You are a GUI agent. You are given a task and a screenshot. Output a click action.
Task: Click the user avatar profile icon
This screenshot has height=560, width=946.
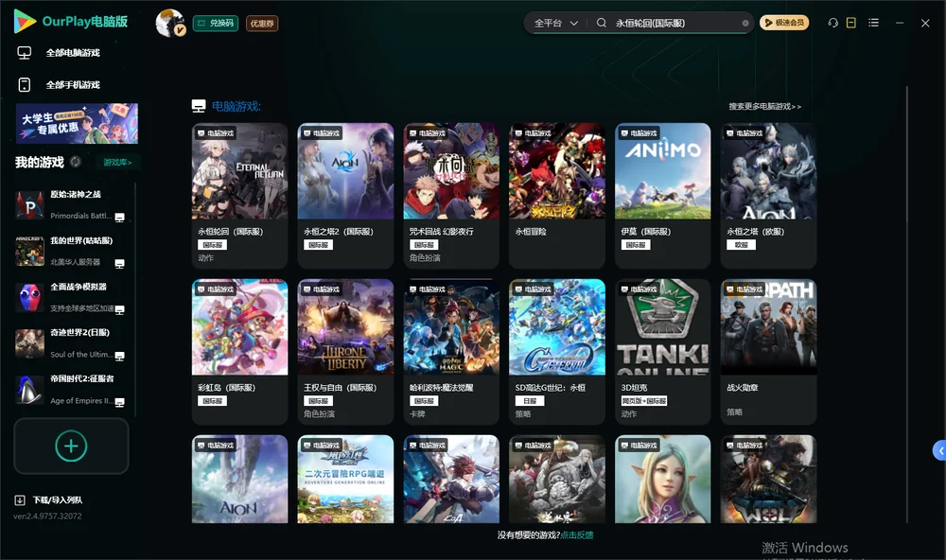(x=170, y=23)
